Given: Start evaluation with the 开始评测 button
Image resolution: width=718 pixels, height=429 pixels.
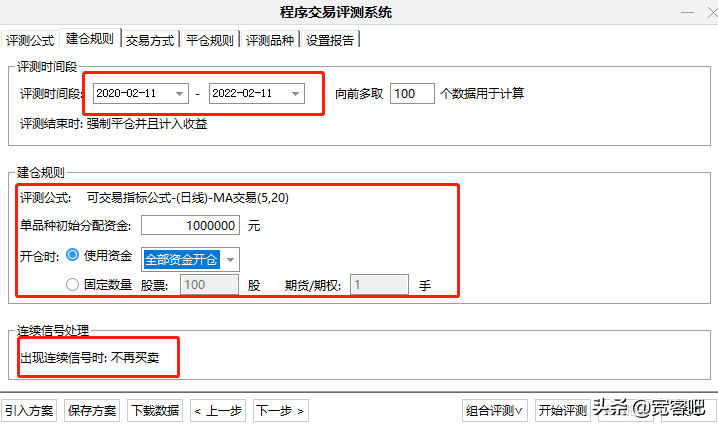Looking at the screenshot, I should tap(563, 410).
